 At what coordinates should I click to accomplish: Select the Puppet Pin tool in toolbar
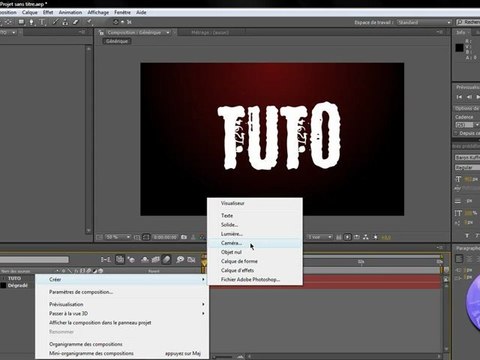[89, 22]
